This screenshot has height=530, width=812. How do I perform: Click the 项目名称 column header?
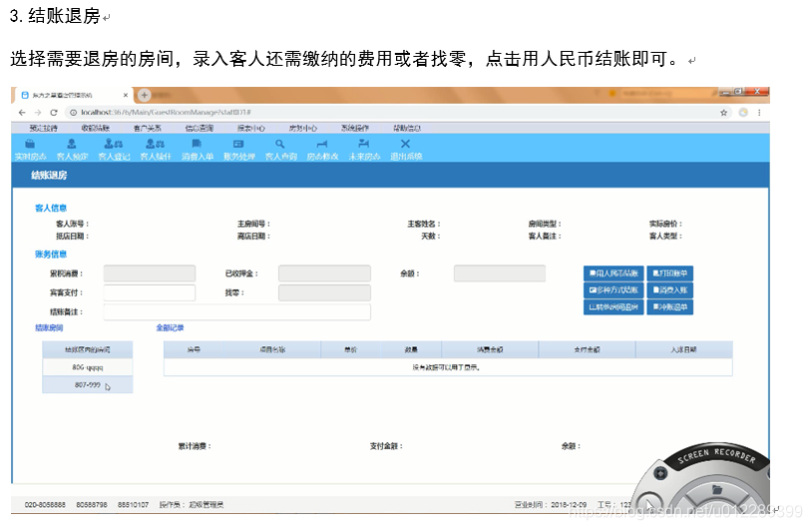click(x=272, y=349)
